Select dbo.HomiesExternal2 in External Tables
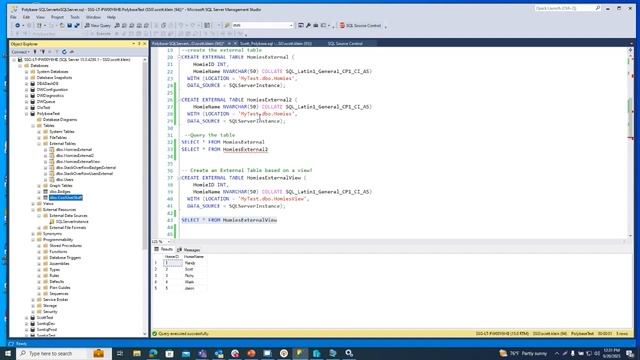This screenshot has width=640, height=360. point(75,156)
